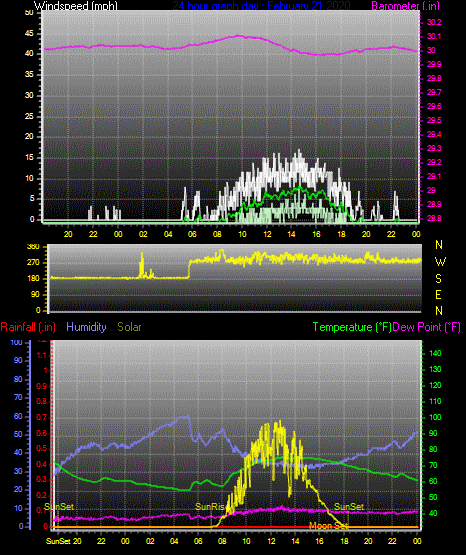Select the Temperature (°F) legend label
Image resolution: width=466 pixels, height=555 pixels.
(x=352, y=327)
